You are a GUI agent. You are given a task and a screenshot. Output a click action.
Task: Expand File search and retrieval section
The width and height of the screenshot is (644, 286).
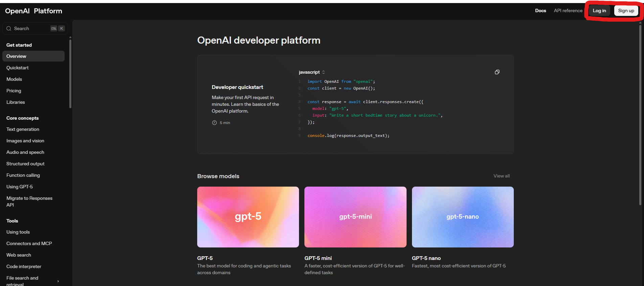point(58,281)
